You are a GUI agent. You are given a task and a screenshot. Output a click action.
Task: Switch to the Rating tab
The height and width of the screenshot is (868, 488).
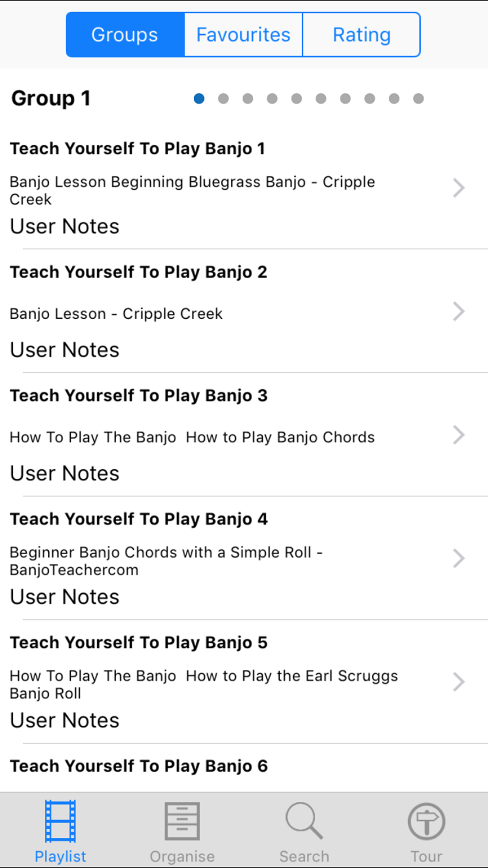[x=362, y=35]
